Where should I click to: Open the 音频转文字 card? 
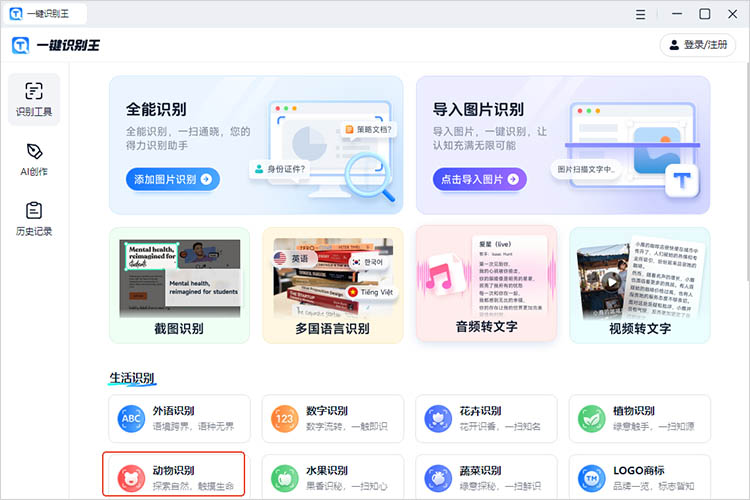(486, 283)
